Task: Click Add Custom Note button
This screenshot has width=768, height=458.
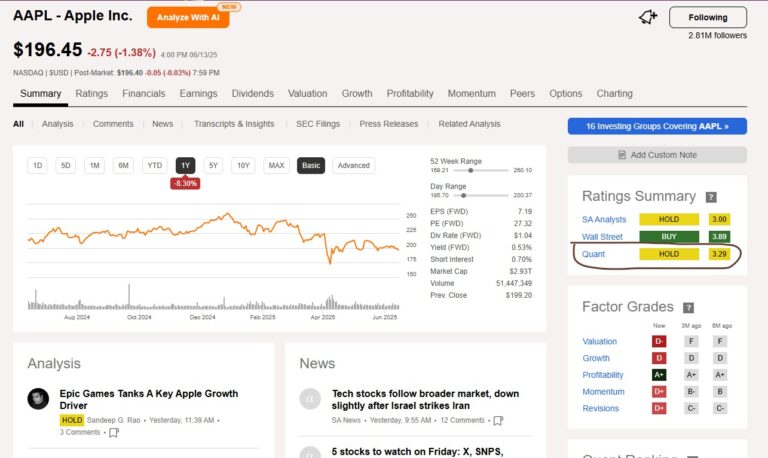Action: pos(657,155)
